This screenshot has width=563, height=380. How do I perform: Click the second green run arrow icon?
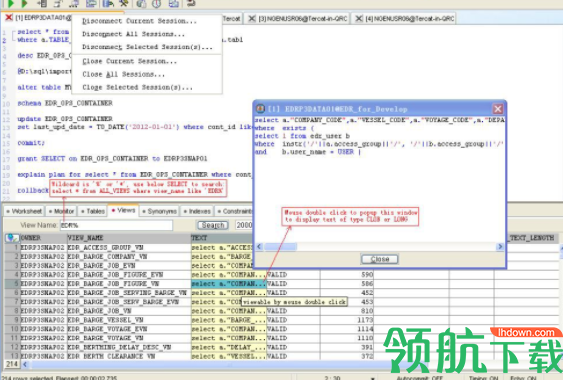(24, 4)
